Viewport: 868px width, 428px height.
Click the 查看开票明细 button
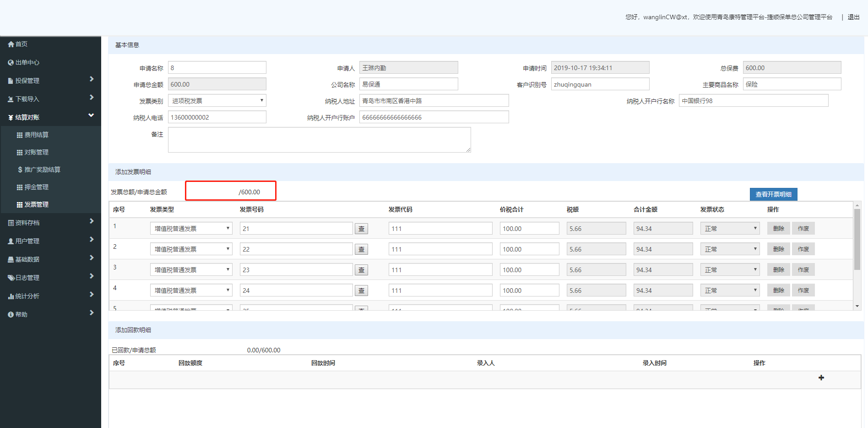pyautogui.click(x=773, y=194)
